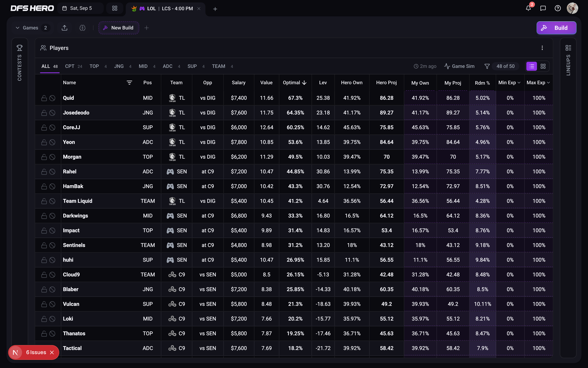Viewport: 588px width, 368px height.
Task: Open the brain AI settings icon
Action: tap(82, 28)
